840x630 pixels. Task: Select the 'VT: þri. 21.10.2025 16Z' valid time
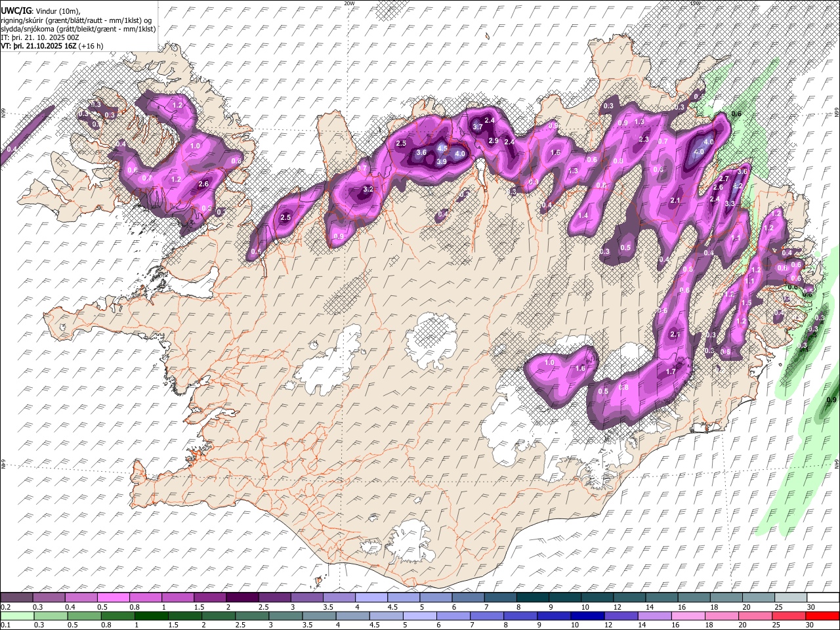click(38, 46)
